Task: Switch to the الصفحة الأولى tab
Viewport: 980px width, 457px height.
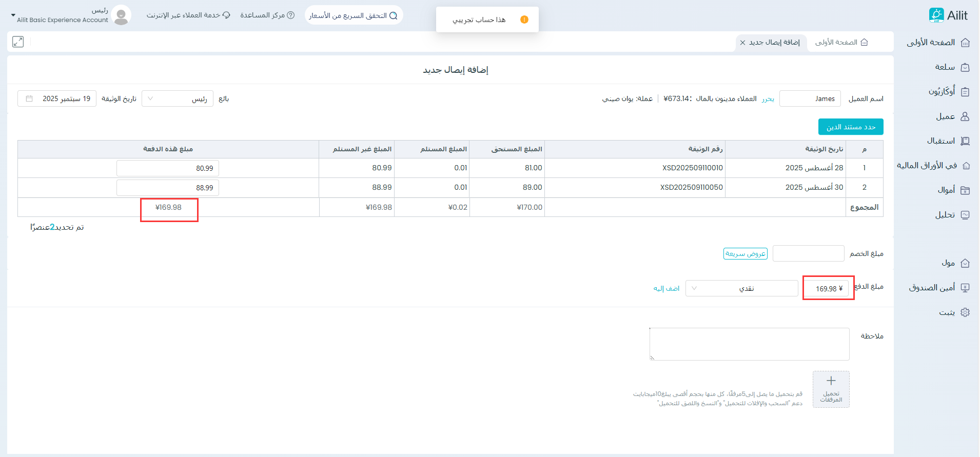Action: [x=841, y=43]
